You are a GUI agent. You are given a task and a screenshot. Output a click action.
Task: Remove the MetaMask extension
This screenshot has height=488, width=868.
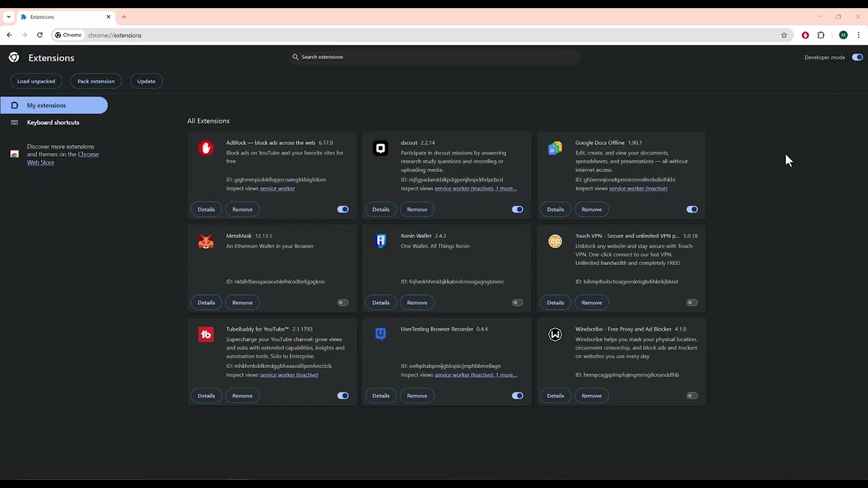pos(242,303)
